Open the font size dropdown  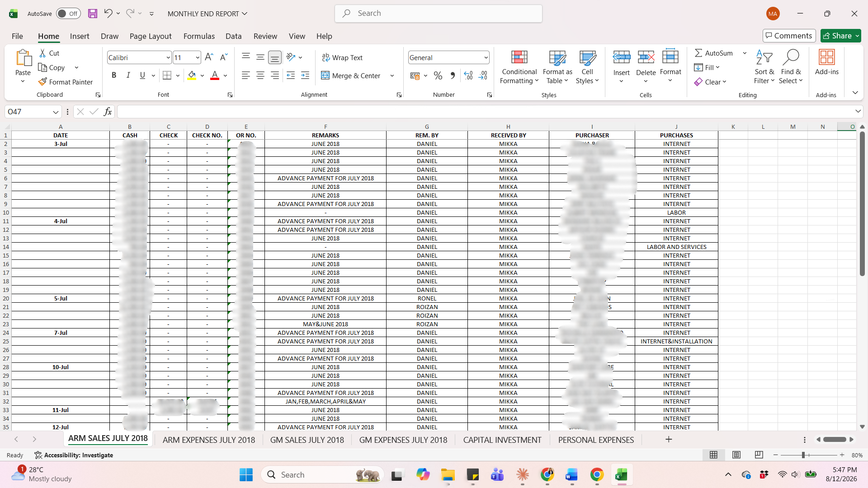tap(198, 57)
